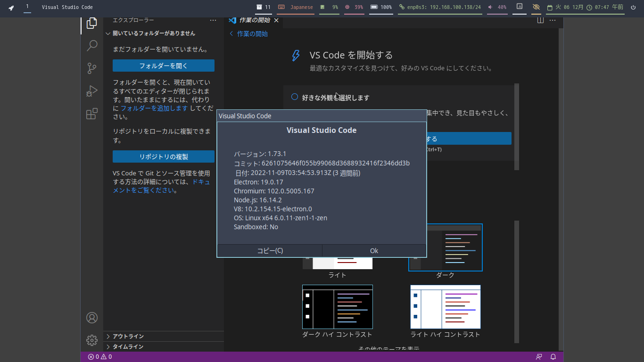Click the network enp0s3 indicator
This screenshot has height=362, width=644.
(x=440, y=7)
